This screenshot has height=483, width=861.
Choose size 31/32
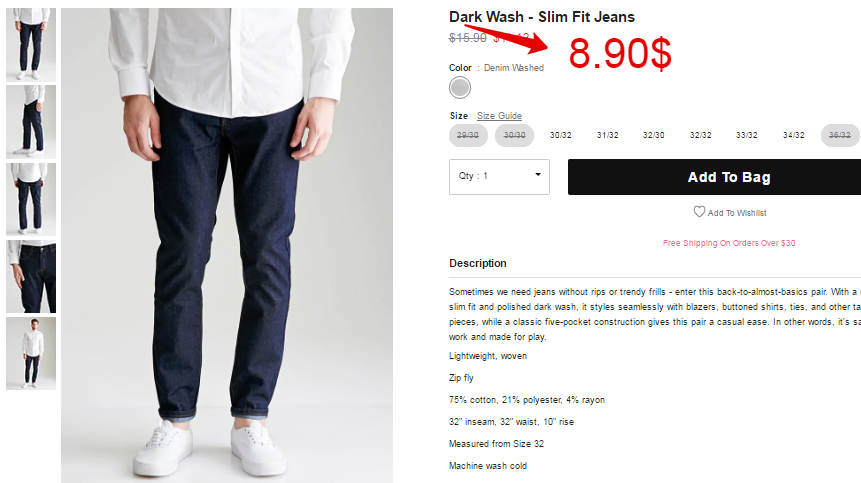(x=608, y=135)
